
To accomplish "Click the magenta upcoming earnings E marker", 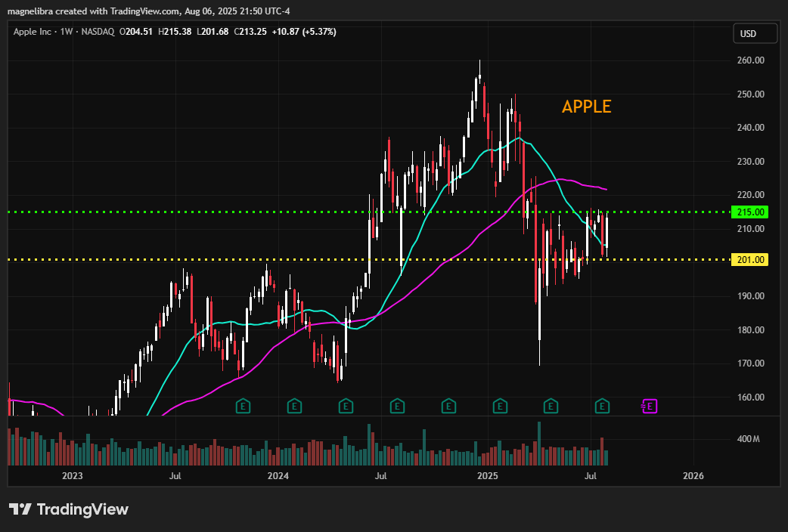I will 650,406.
